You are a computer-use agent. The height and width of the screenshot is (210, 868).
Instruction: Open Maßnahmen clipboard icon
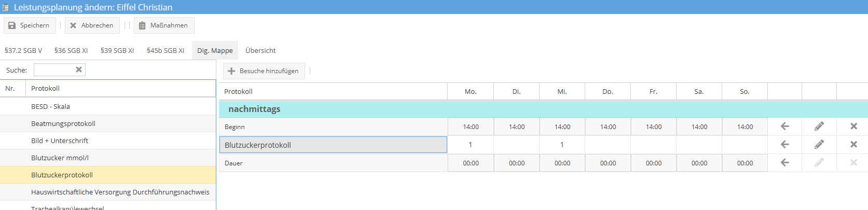pos(142,25)
